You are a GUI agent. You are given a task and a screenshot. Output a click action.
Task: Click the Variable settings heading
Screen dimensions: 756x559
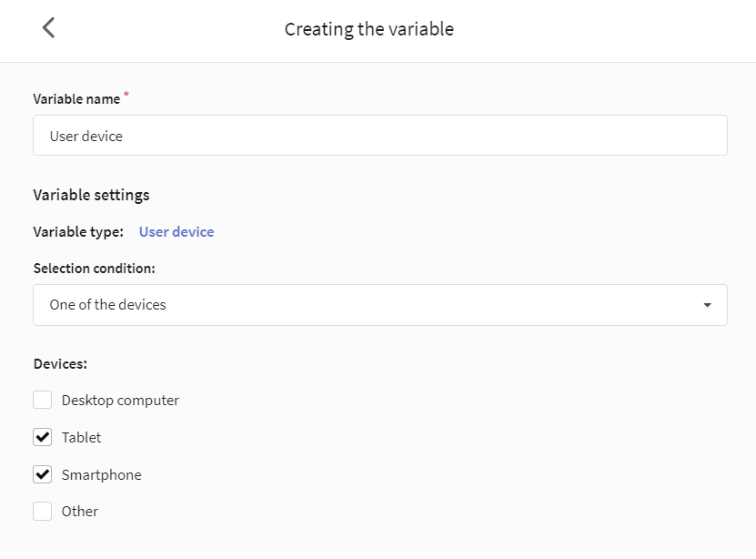click(91, 195)
